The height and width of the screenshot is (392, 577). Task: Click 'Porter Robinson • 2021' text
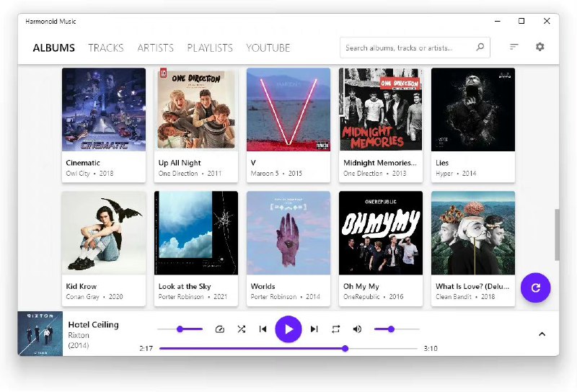click(193, 297)
